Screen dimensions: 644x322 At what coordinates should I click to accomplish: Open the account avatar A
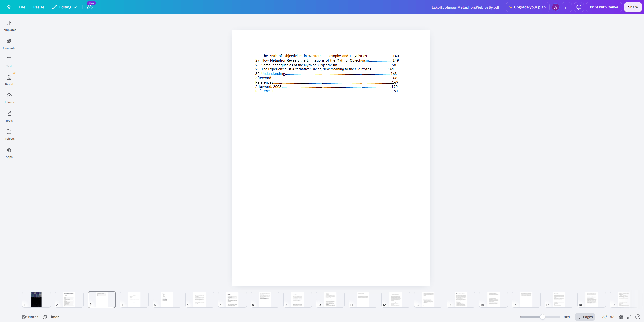point(556,7)
